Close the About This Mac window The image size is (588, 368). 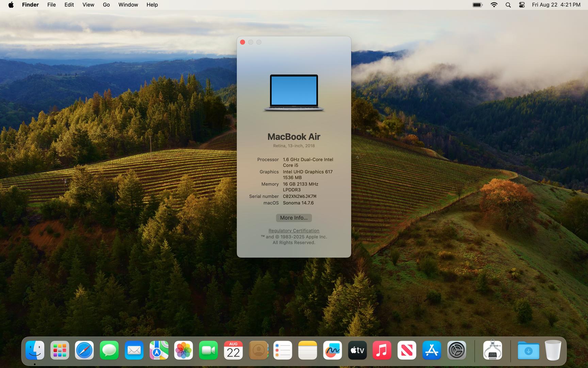[242, 42]
